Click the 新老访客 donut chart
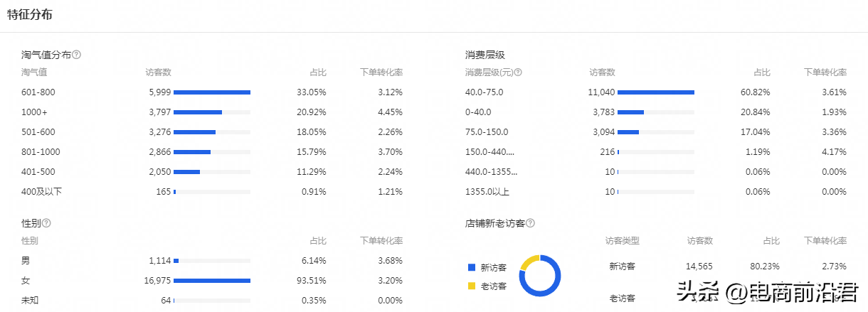868x312 pixels. (x=540, y=275)
